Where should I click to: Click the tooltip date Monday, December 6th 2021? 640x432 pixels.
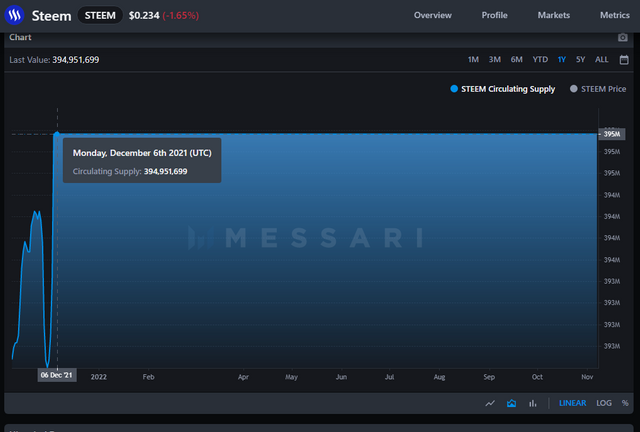click(x=142, y=153)
